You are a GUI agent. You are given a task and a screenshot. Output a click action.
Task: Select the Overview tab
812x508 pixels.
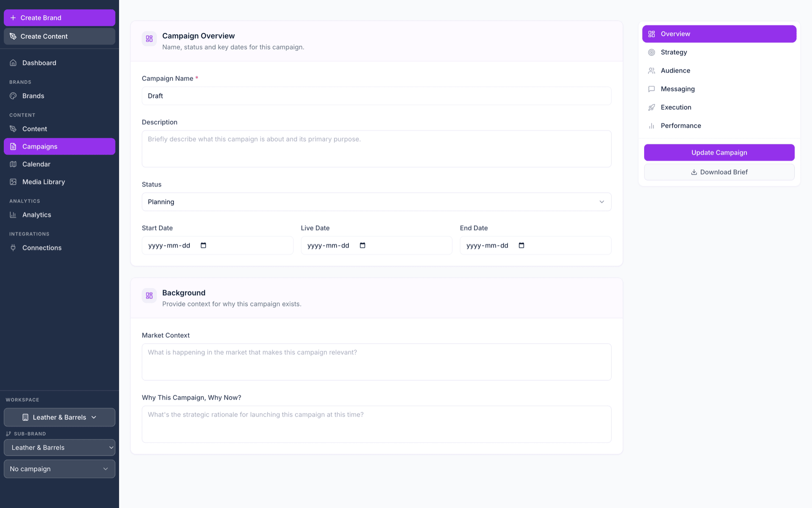(719, 34)
